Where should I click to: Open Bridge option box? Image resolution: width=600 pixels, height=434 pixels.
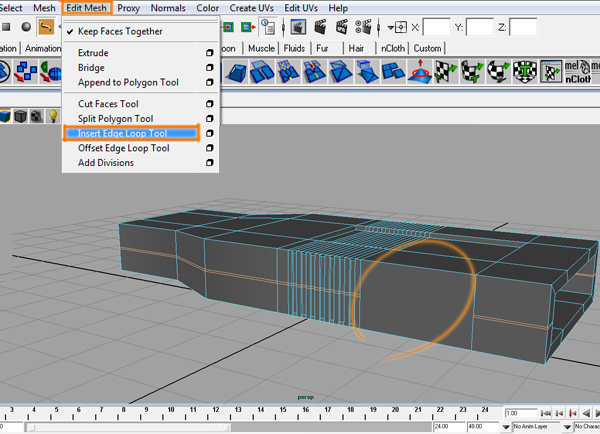tap(209, 68)
